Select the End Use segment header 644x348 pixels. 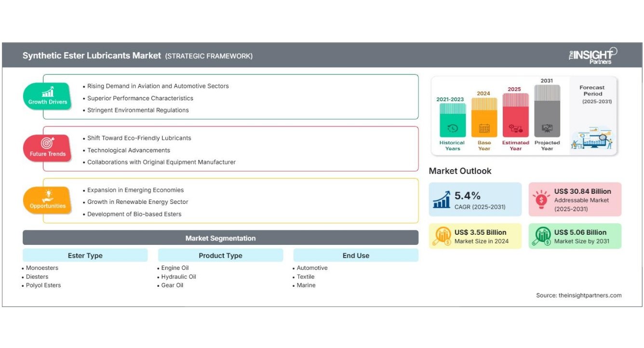pyautogui.click(x=356, y=255)
